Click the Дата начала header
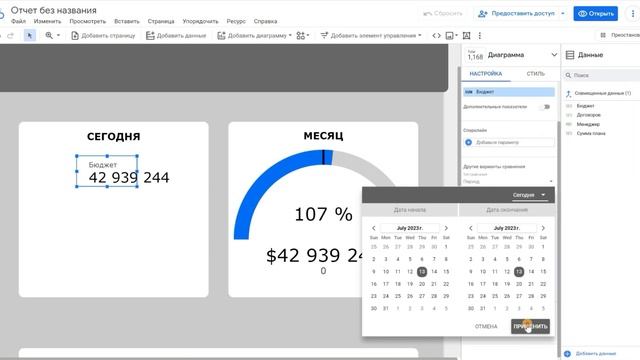The image size is (640, 360). (410, 210)
